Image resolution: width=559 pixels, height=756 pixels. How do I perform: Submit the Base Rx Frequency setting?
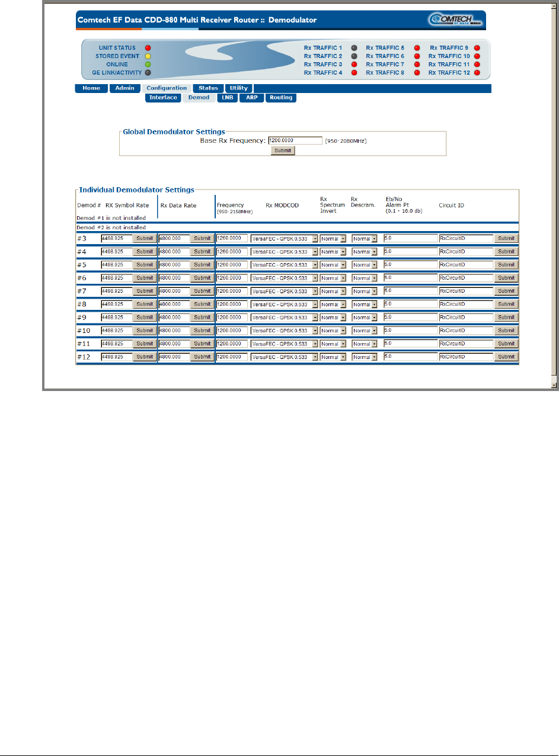(283, 151)
